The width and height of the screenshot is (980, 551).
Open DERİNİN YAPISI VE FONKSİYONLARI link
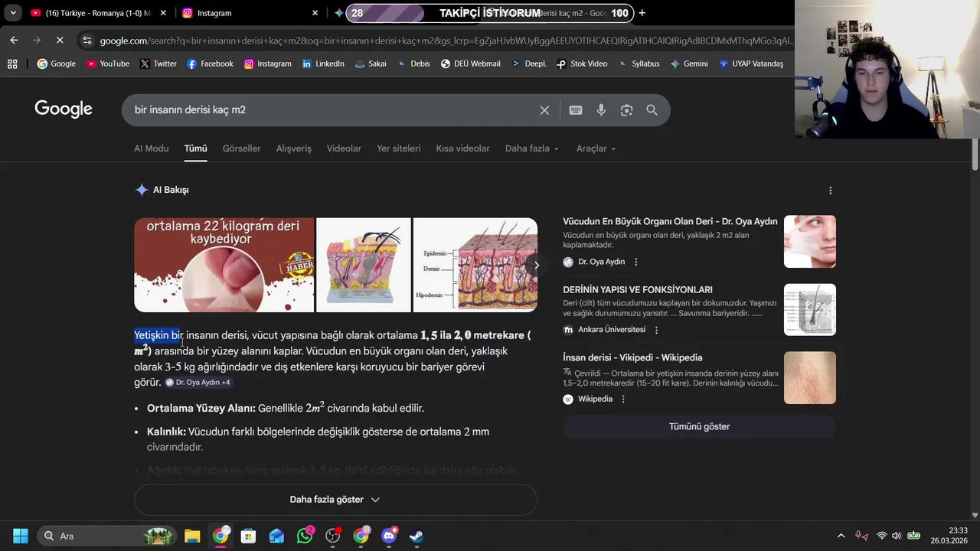pyautogui.click(x=638, y=290)
